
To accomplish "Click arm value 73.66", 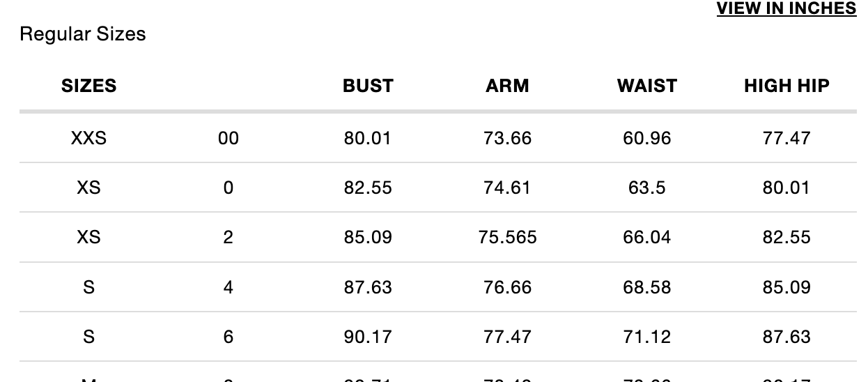I will point(507,138).
